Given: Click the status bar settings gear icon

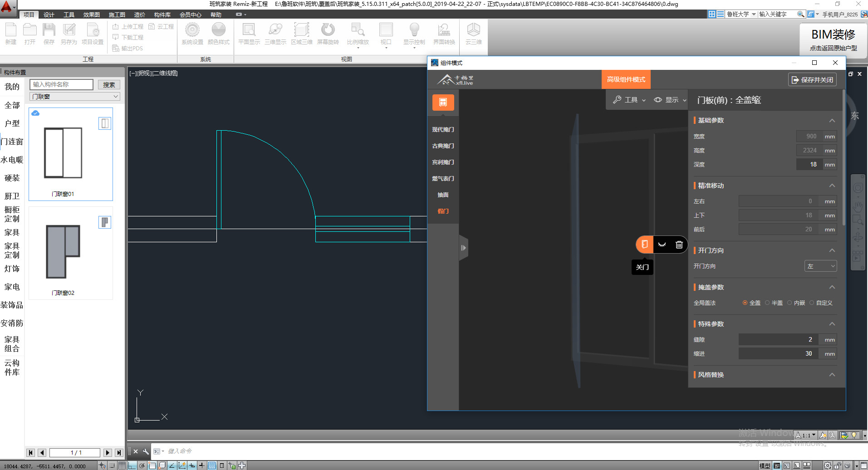Looking at the screenshot, I should [x=828, y=465].
